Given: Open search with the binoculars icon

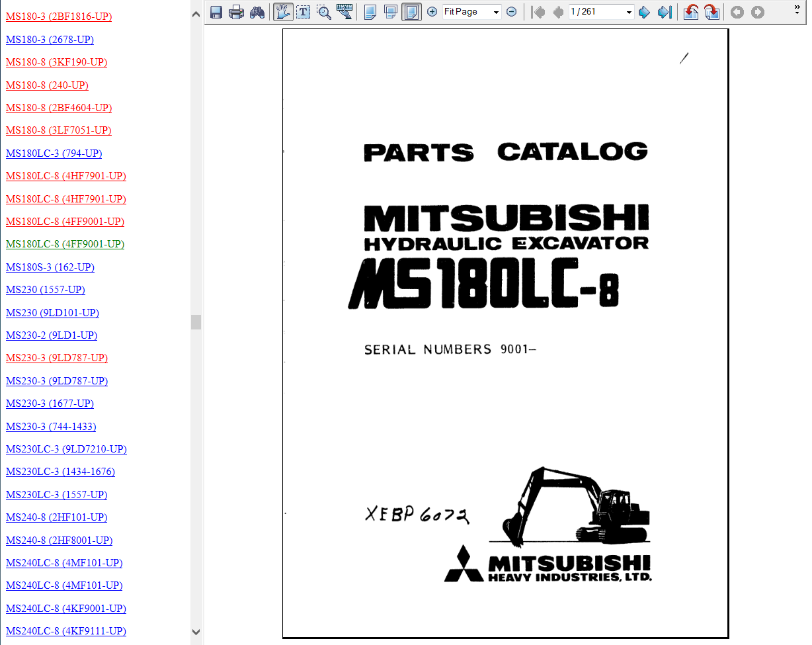Looking at the screenshot, I should [x=257, y=12].
